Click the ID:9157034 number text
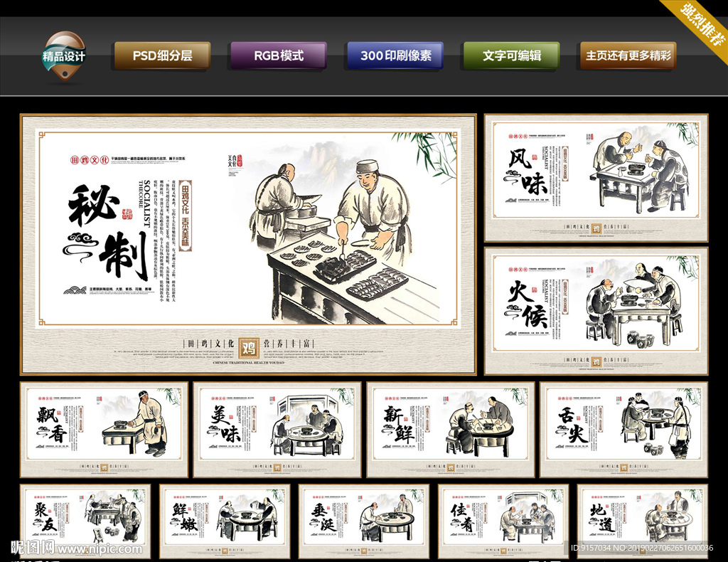The height and width of the screenshot is (562, 728). [x=642, y=548]
